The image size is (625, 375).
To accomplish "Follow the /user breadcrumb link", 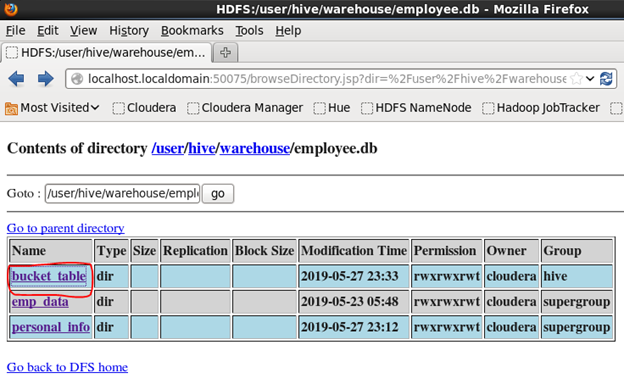I will coord(167,148).
